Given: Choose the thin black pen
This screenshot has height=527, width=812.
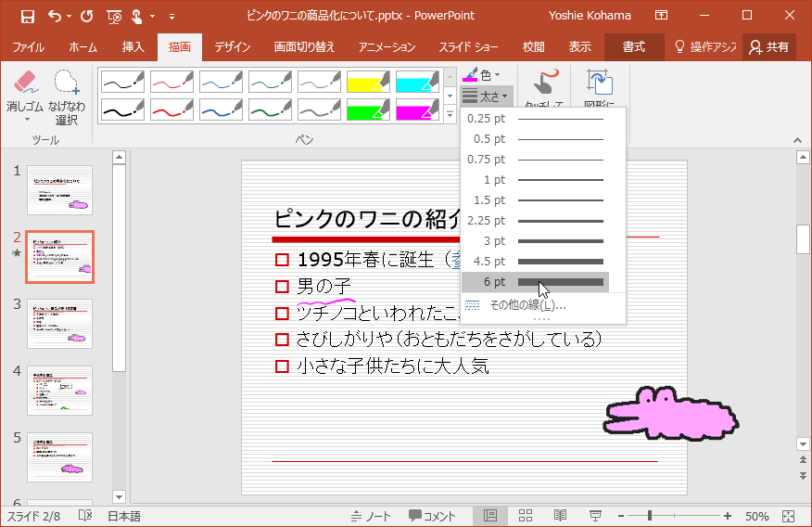Looking at the screenshot, I should click(122, 82).
